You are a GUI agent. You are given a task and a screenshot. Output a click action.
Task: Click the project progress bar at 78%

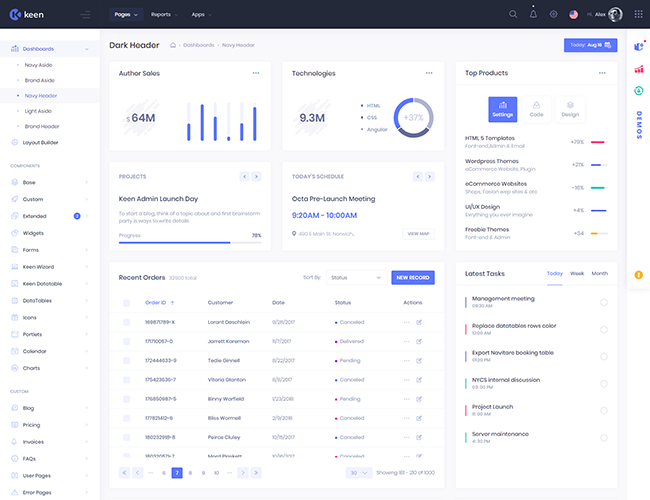click(175, 242)
